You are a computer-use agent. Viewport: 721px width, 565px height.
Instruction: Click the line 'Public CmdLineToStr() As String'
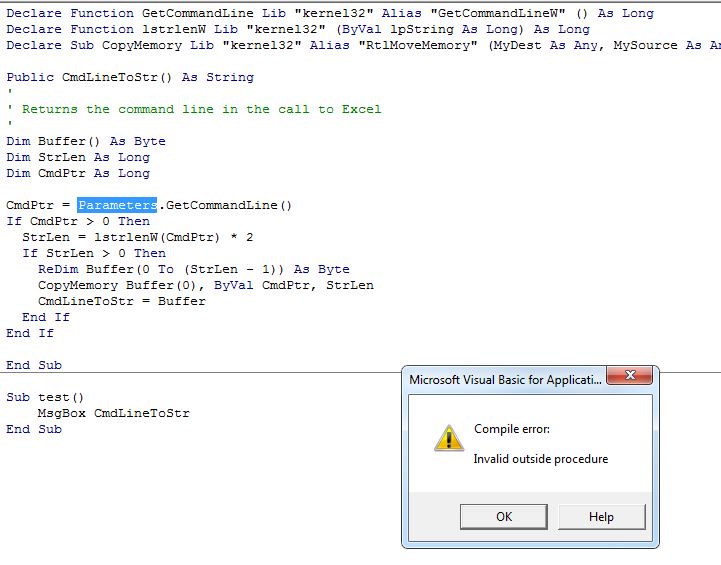130,77
